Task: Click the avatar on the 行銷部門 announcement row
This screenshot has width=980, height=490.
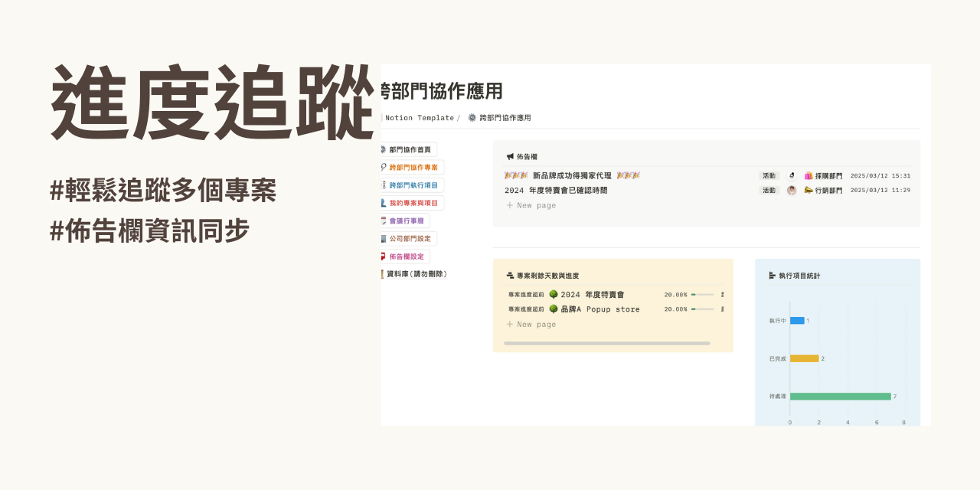Action: click(x=790, y=191)
